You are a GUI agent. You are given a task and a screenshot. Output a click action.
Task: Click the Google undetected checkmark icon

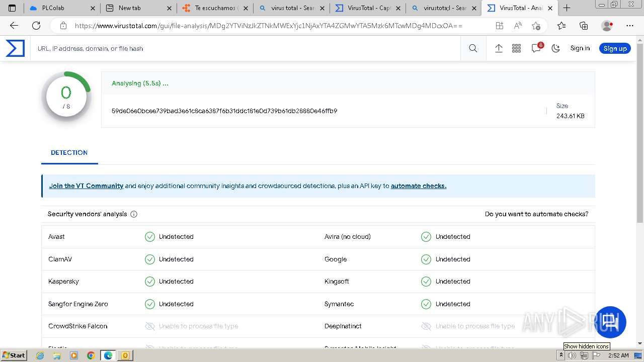[x=426, y=259]
